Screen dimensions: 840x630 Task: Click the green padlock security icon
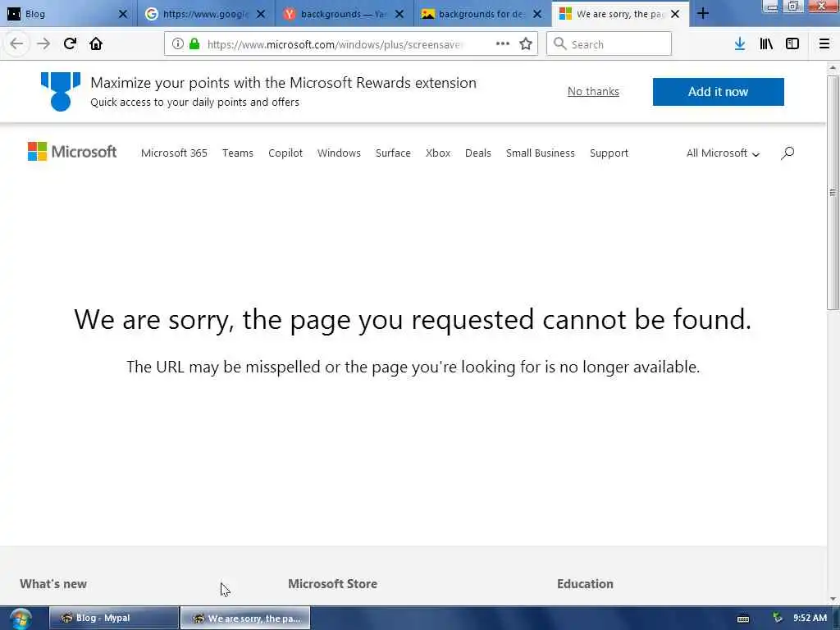tap(194, 44)
